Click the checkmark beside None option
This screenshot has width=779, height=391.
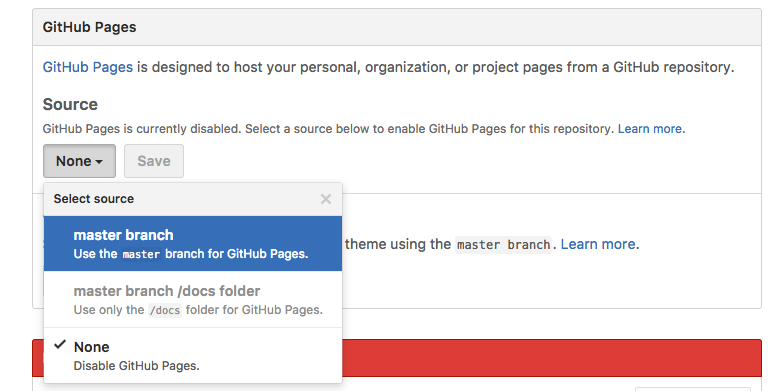coord(60,344)
